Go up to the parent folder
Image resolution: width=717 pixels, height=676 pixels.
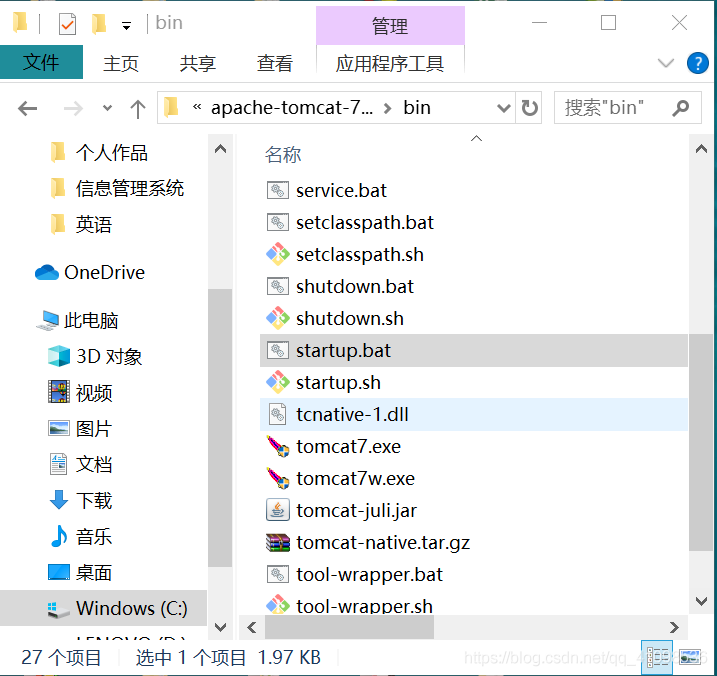[x=138, y=109]
